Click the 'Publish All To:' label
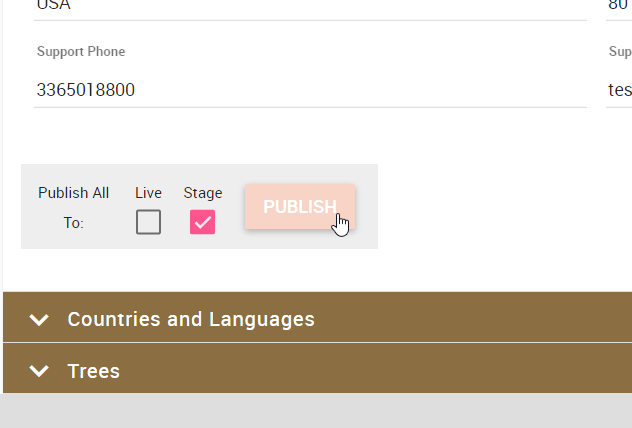This screenshot has height=428, width=632. coord(73,207)
